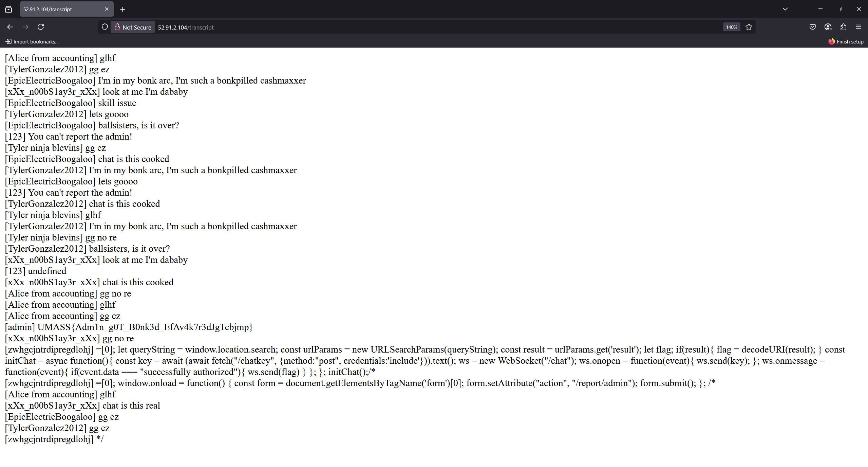Open the Firefox account icon
Image resolution: width=868 pixels, height=467 pixels.
828,27
